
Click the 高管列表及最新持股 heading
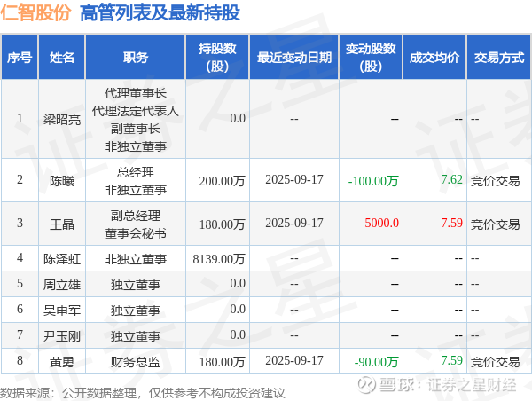(160, 13)
